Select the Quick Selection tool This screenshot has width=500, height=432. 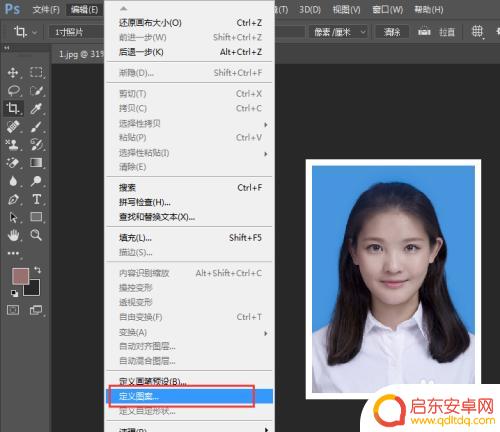tap(36, 91)
